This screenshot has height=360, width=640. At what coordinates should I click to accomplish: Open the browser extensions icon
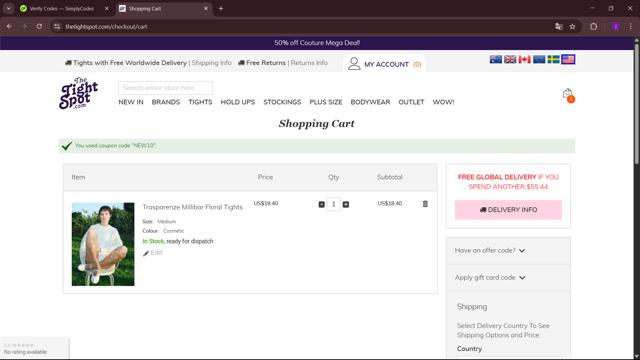click(593, 27)
